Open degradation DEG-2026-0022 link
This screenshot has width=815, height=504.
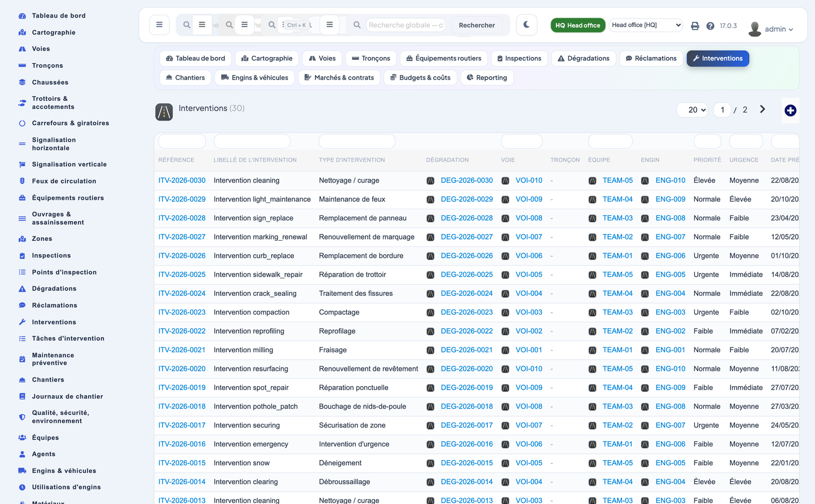point(466,331)
